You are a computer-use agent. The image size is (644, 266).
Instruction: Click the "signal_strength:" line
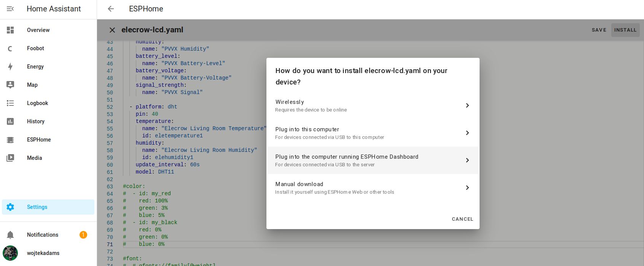click(x=161, y=85)
